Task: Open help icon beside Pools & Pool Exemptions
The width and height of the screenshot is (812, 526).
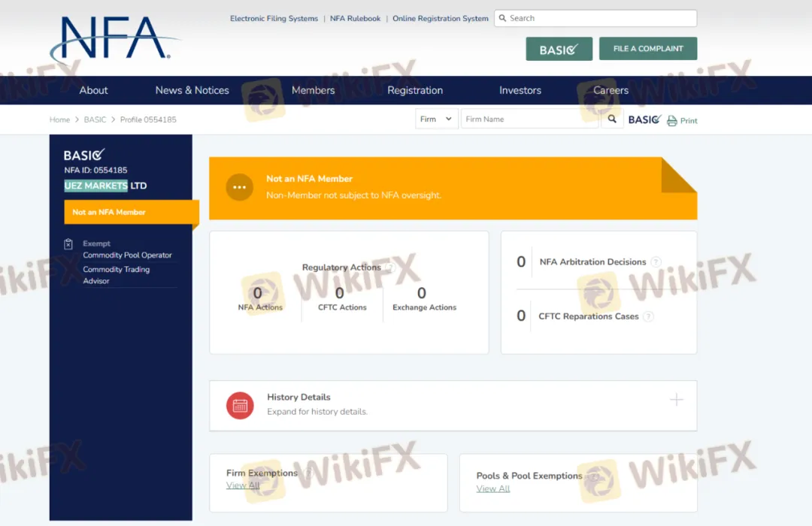Action: click(x=593, y=476)
